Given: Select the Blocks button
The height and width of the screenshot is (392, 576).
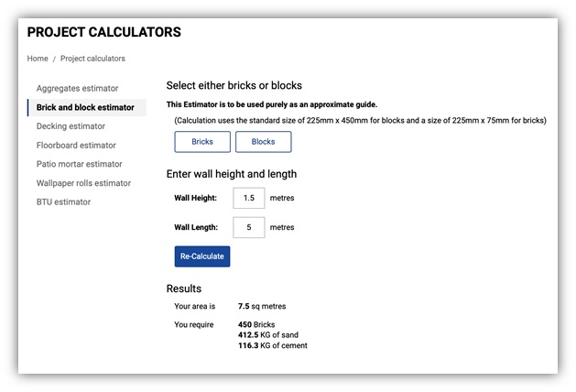Looking at the screenshot, I should coord(263,142).
